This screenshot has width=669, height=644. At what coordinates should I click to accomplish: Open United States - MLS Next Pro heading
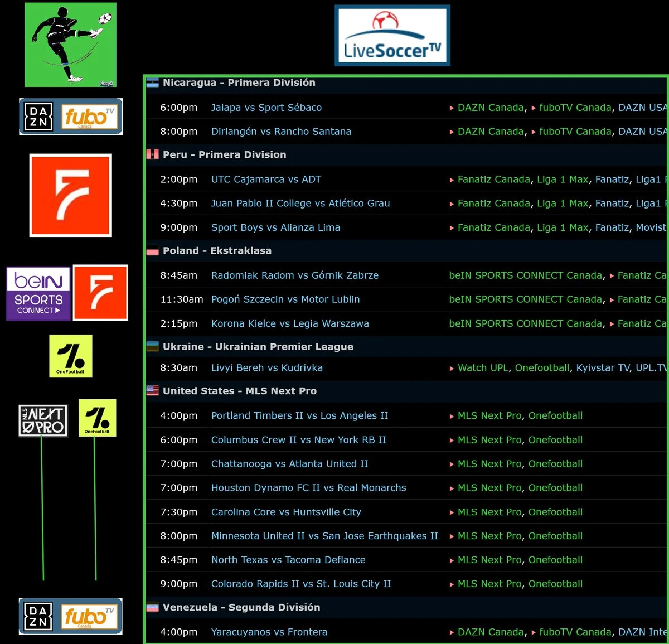pos(240,391)
